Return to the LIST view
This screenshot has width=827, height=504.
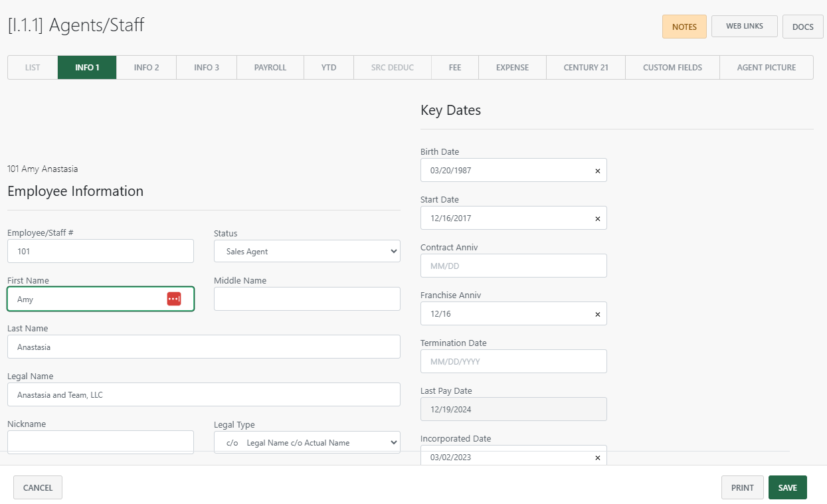click(31, 67)
